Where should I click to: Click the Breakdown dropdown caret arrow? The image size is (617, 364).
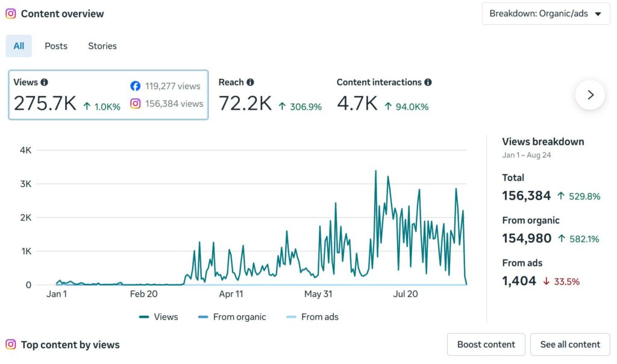[598, 14]
